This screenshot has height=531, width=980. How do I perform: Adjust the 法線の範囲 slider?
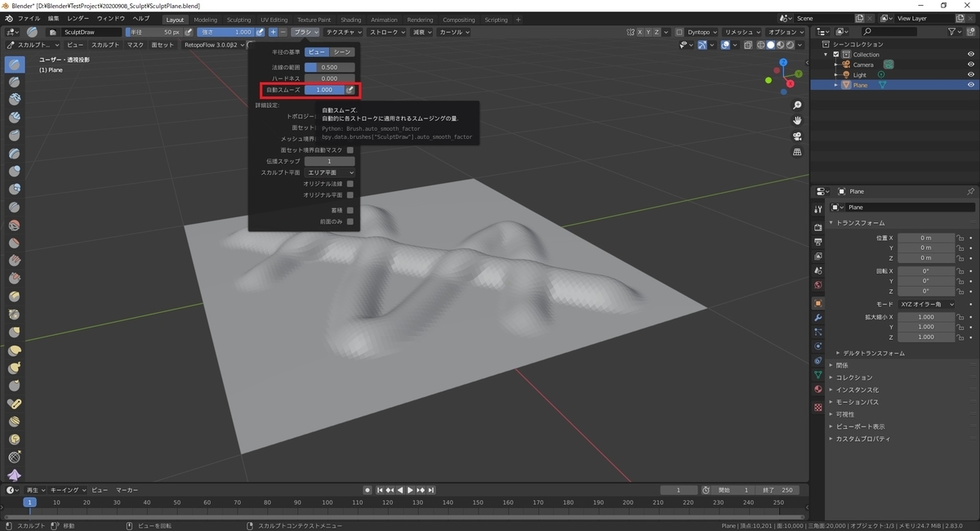click(330, 67)
